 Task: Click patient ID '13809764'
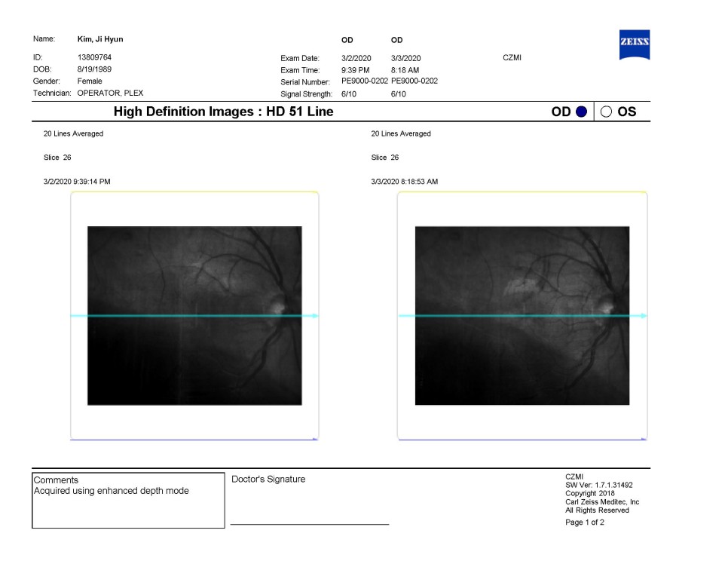point(94,57)
